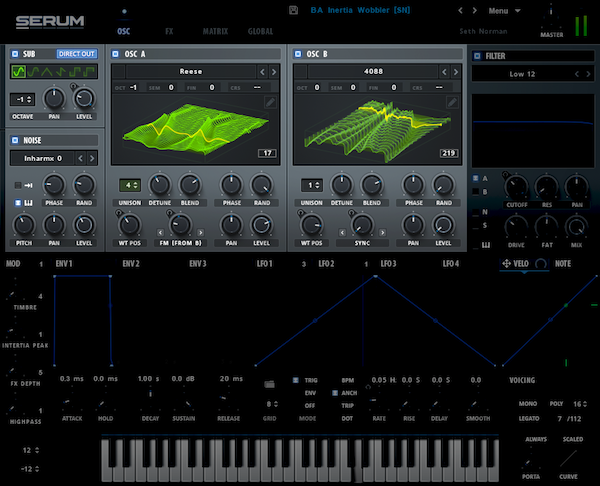Open the Low 12 filter type selector

[x=522, y=74]
